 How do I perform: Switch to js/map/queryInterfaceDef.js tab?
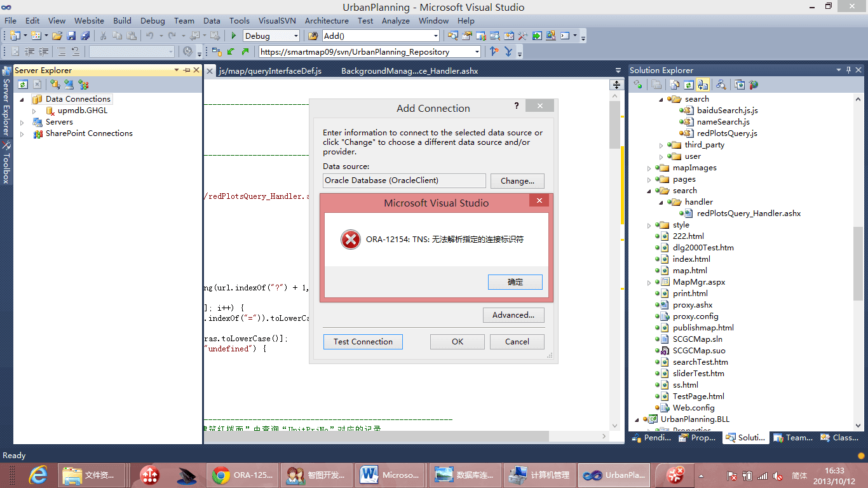click(270, 71)
